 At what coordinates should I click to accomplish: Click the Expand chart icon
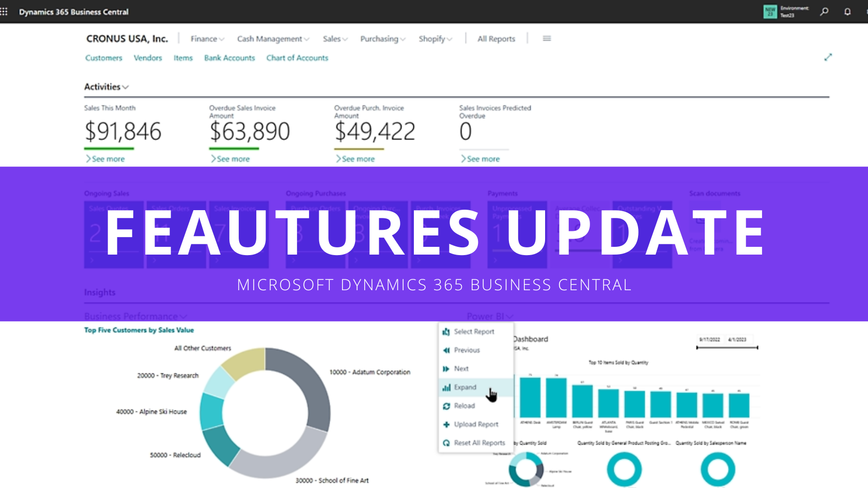pos(446,387)
